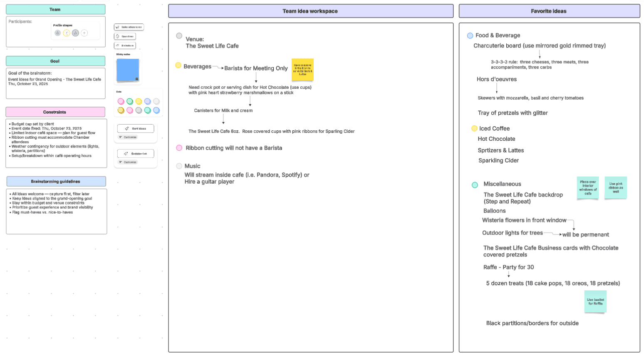Click the Open timer button
This screenshot has width=644, height=357.
(125, 36)
